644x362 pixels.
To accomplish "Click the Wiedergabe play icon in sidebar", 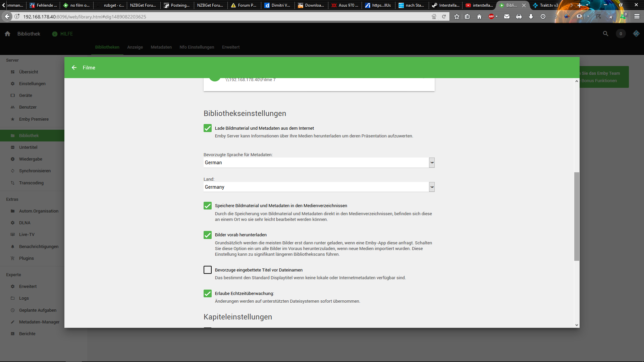I will pyautogui.click(x=13, y=159).
